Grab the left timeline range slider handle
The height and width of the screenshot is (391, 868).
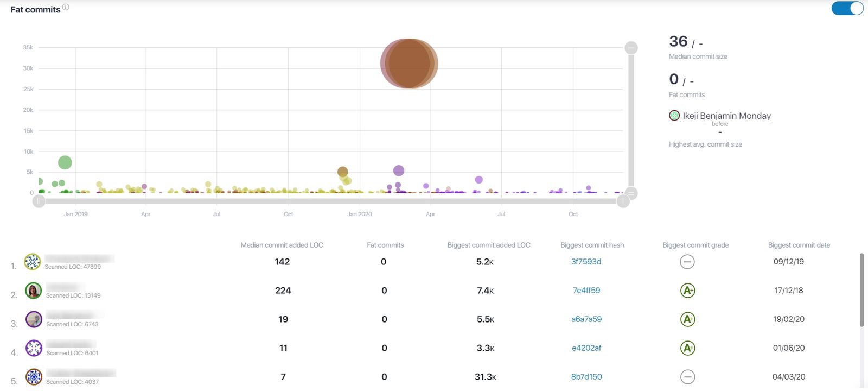[39, 200]
